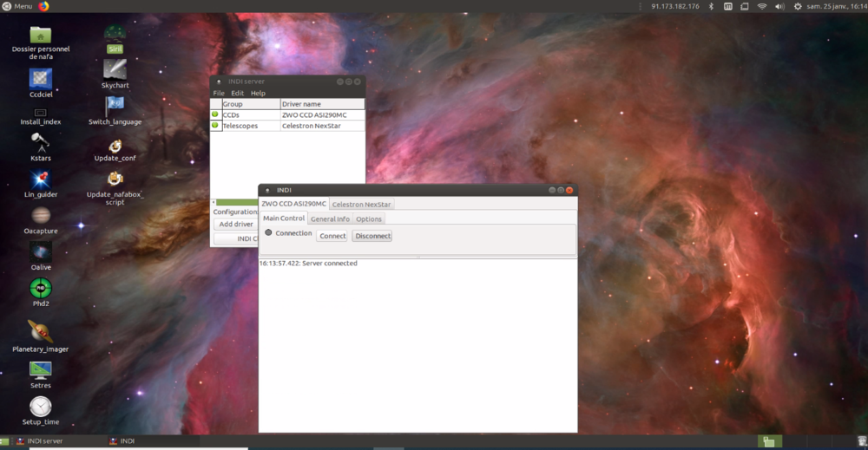Open the Bluetooth indicator in the panel
Viewport: 868px width, 450px height.
(712, 7)
